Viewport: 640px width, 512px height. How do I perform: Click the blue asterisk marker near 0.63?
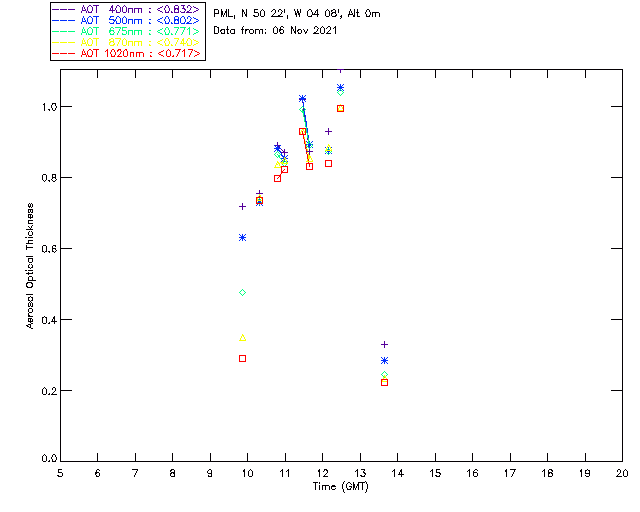click(x=242, y=238)
